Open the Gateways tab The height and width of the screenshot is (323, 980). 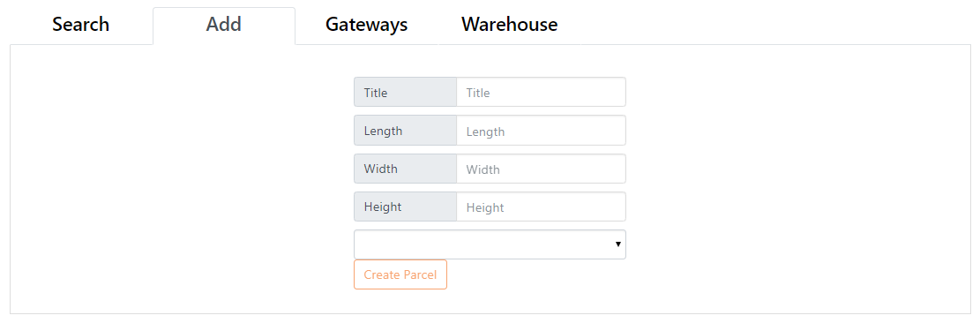click(366, 25)
